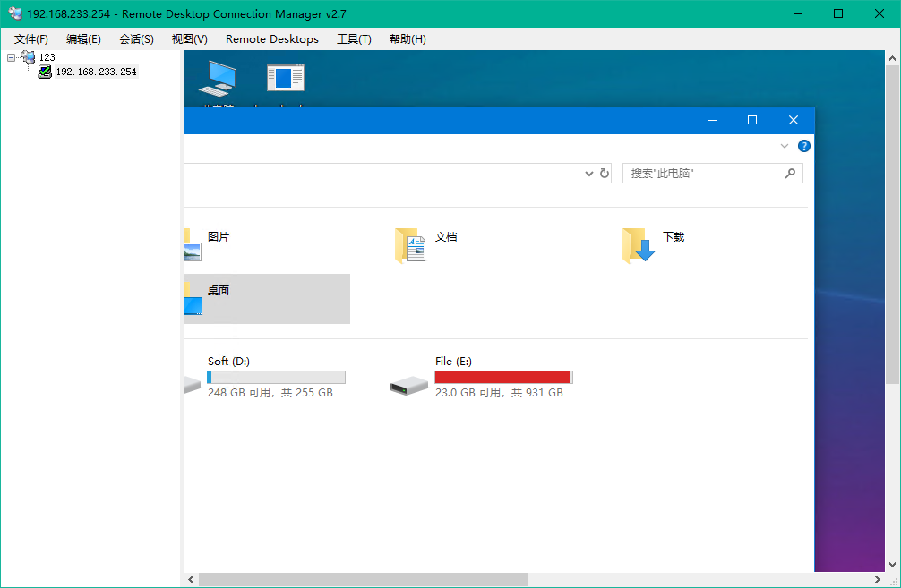The width and height of the screenshot is (901, 588).
Task: Click the scroll up arrow
Action: [x=892, y=58]
